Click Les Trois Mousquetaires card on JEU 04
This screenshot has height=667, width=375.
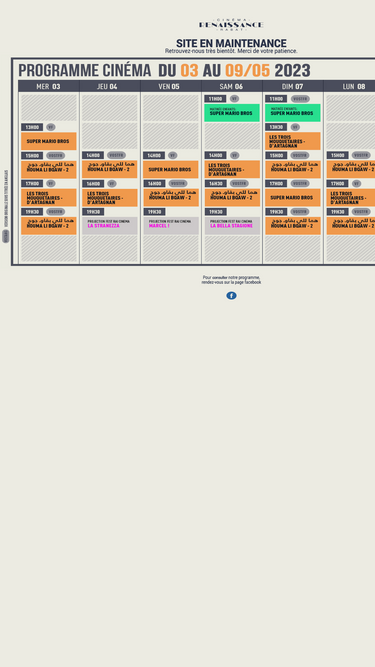pyautogui.click(x=110, y=198)
